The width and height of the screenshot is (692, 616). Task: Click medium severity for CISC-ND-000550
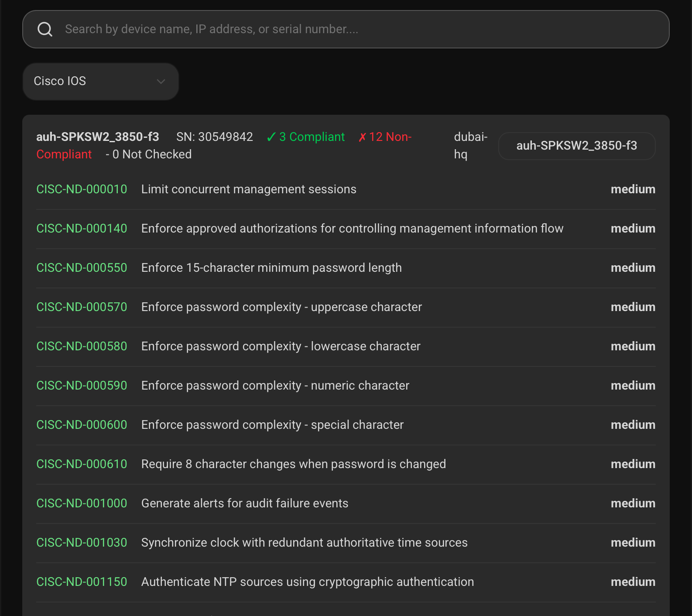633,268
